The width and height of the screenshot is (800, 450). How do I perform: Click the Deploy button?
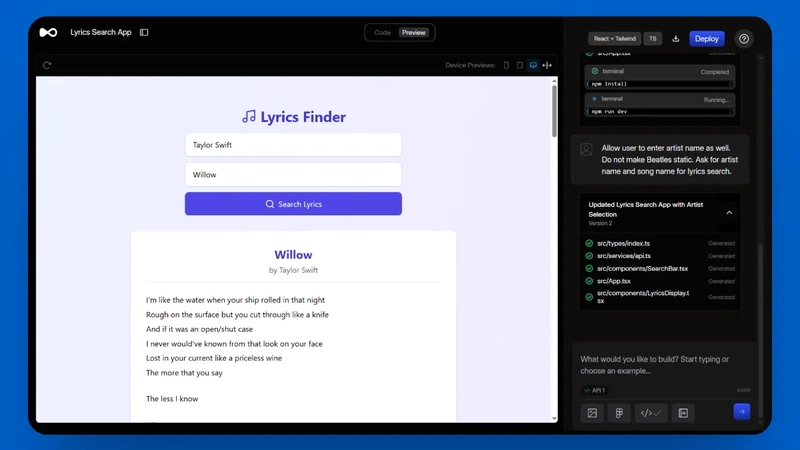pyautogui.click(x=707, y=39)
